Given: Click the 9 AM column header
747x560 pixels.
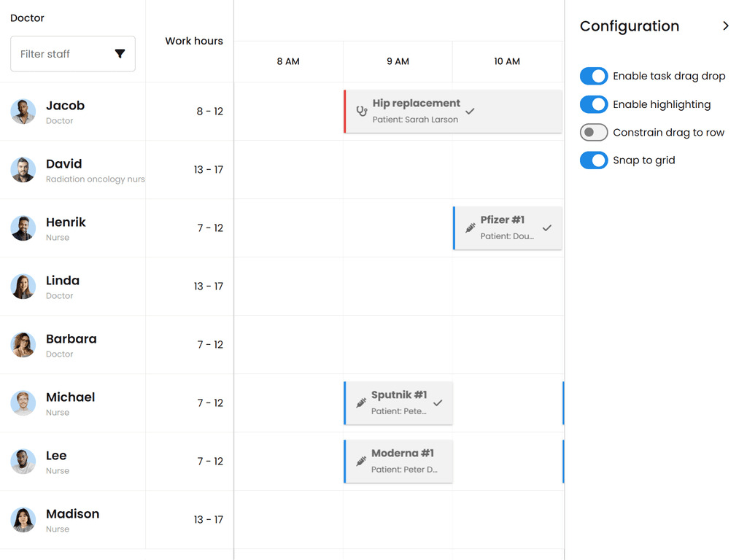Looking at the screenshot, I should [x=398, y=62].
